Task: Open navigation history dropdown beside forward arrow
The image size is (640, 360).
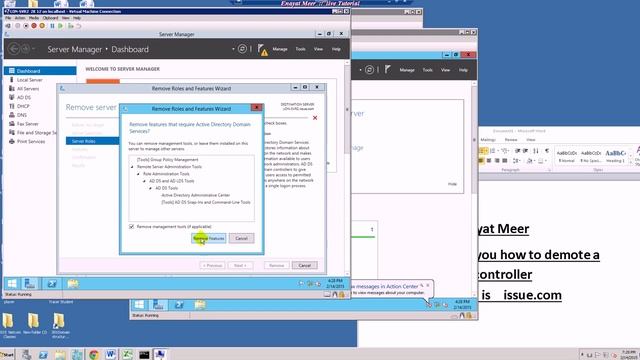Action: click(x=33, y=49)
